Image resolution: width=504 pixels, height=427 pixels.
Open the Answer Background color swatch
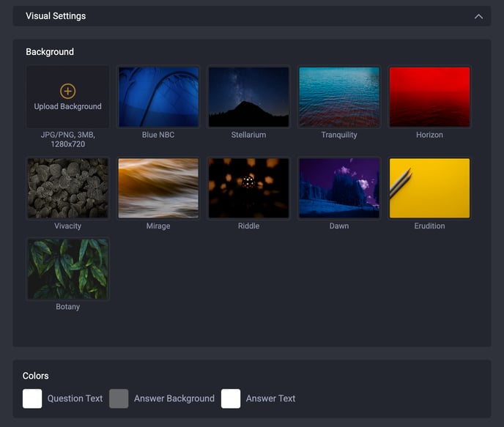(119, 398)
